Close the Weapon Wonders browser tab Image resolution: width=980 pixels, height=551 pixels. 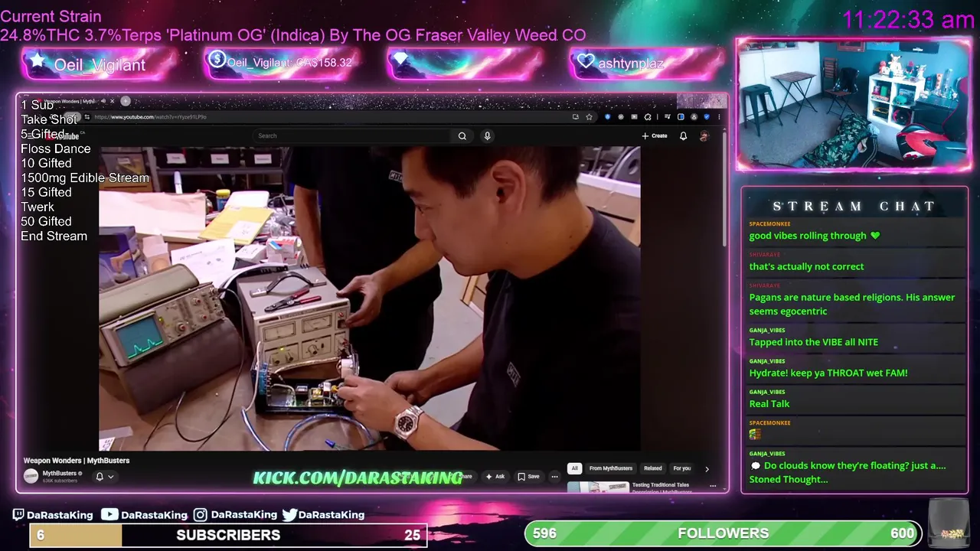click(112, 101)
